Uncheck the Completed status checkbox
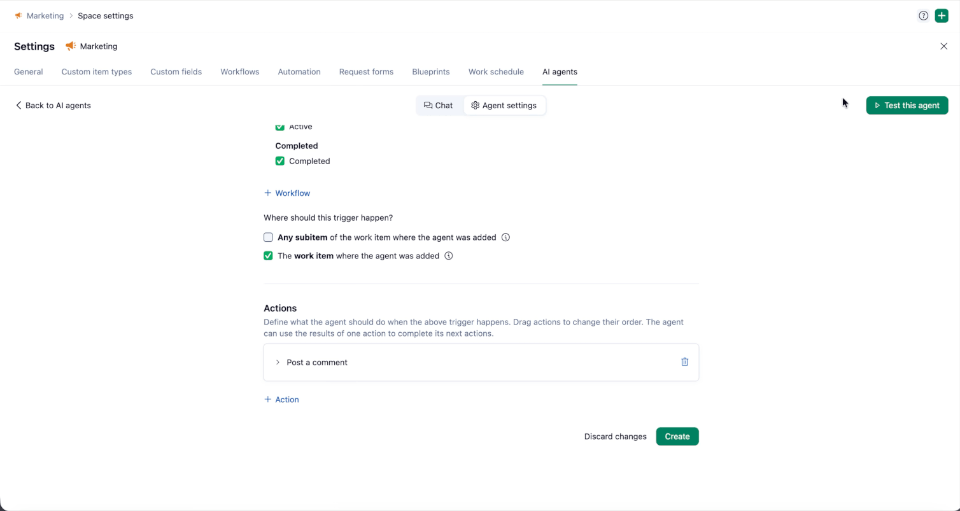960x511 pixels. pos(280,161)
